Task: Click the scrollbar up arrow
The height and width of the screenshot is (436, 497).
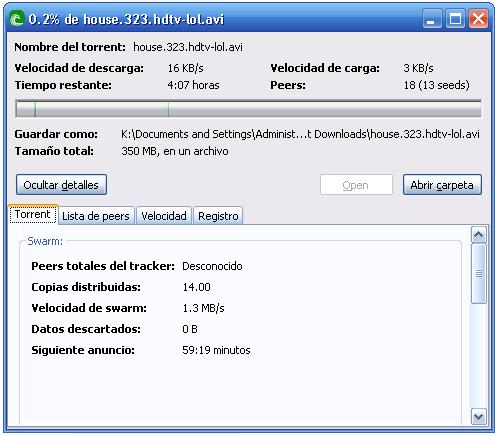Action: click(479, 235)
